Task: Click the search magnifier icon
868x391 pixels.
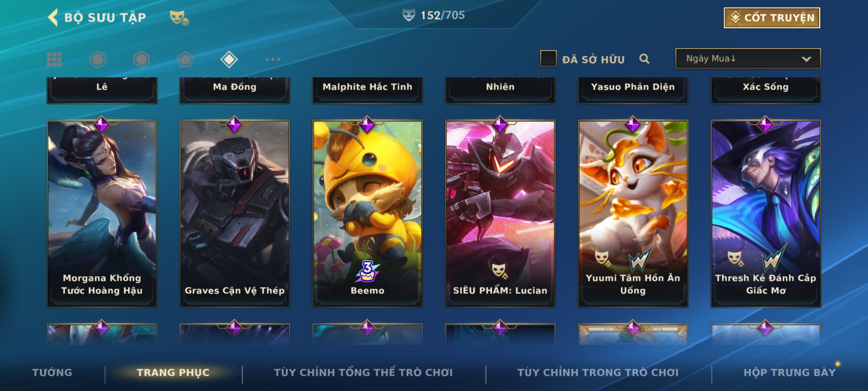Action: 644,59
